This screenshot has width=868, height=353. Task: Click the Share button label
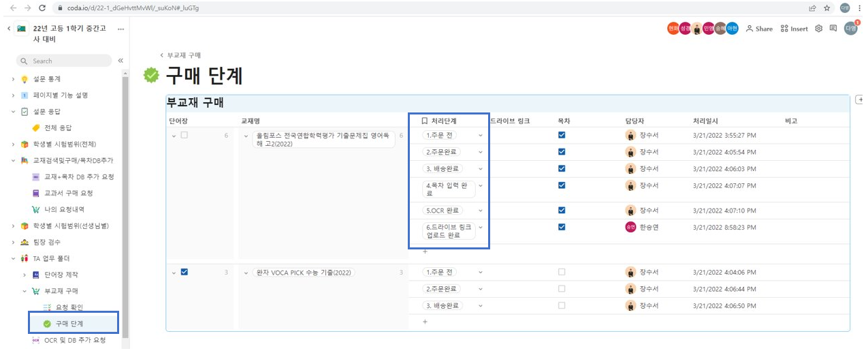point(764,29)
